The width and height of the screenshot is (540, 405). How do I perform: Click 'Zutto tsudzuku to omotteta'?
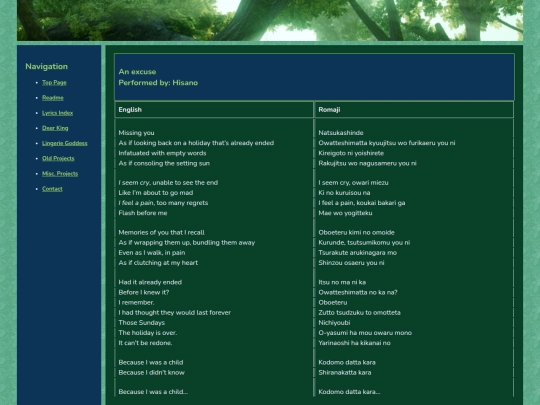point(360,312)
